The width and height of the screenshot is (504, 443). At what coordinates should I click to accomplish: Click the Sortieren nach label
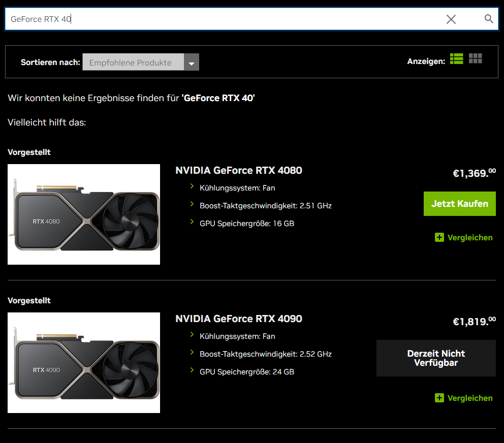click(50, 62)
